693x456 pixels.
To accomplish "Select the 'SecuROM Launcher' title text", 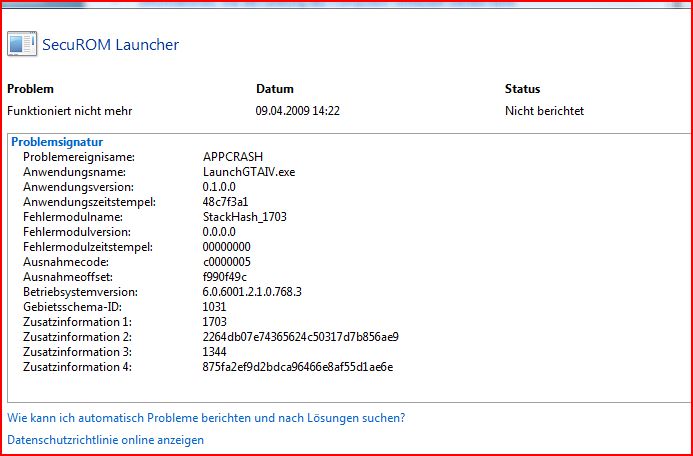I will tap(110, 45).
